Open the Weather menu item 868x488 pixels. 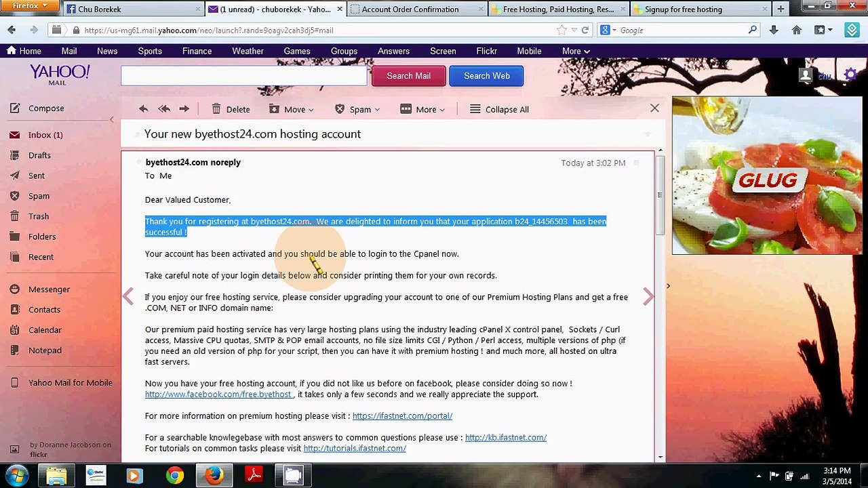[x=248, y=51]
